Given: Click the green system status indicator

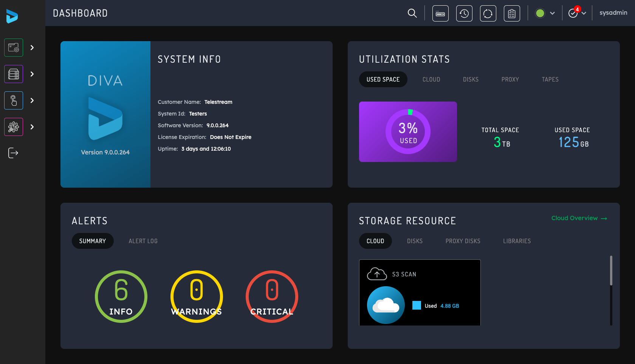Looking at the screenshot, I should (540, 13).
